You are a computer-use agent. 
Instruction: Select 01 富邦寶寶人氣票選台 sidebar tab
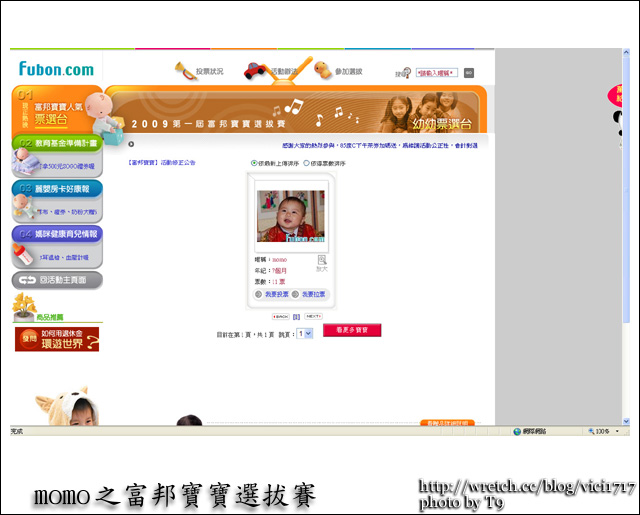point(51,111)
